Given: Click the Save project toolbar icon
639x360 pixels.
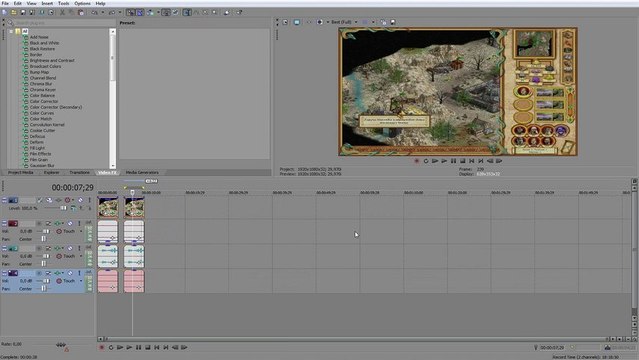Looking at the screenshot, I should pyautogui.click(x=23, y=13).
